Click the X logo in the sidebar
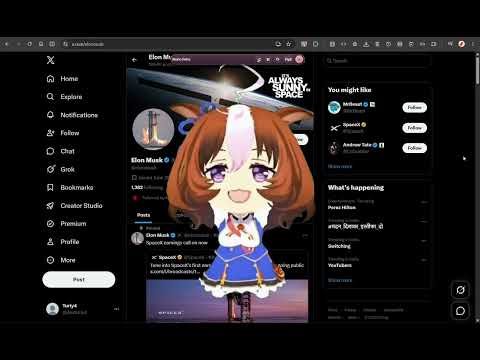Screen dimensions: 480x360 (x=50, y=60)
